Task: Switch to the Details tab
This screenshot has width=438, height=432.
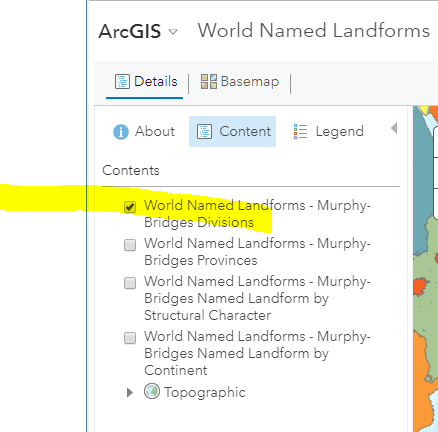Action: [146, 82]
